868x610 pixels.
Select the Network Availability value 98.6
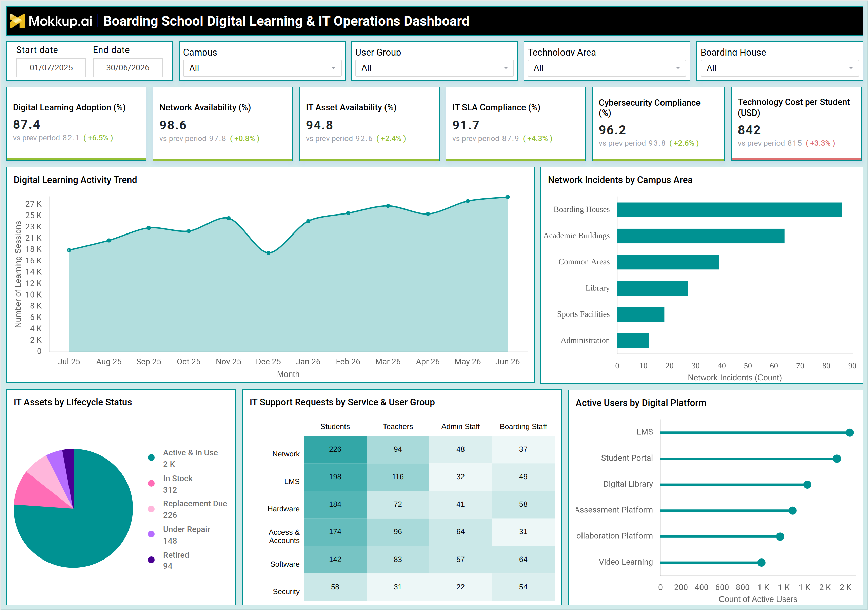(173, 125)
